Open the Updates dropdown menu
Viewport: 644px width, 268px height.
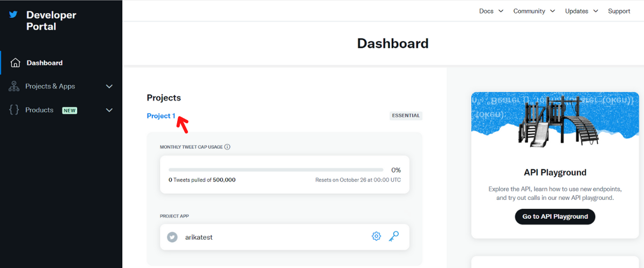581,11
